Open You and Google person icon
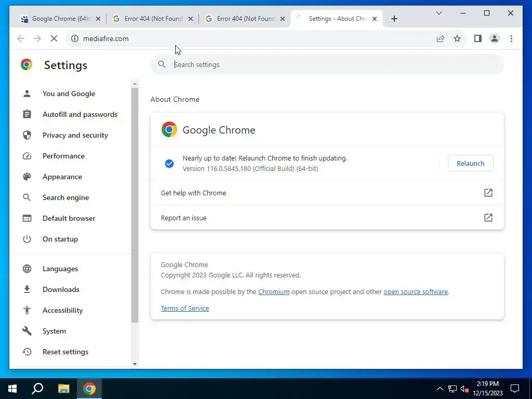 (x=27, y=94)
